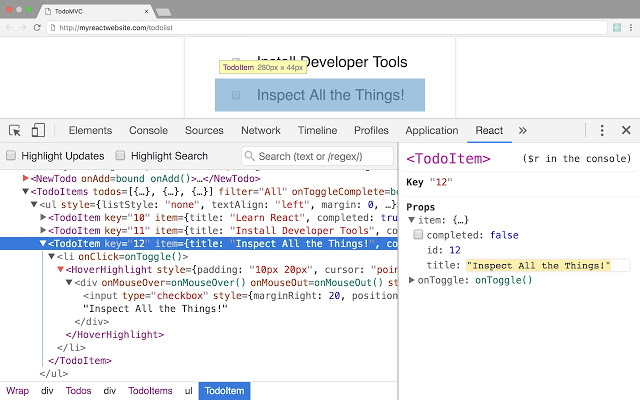Screen dimensions: 640x400
Task: Toggle the completed prop checkbox
Action: click(x=418, y=234)
